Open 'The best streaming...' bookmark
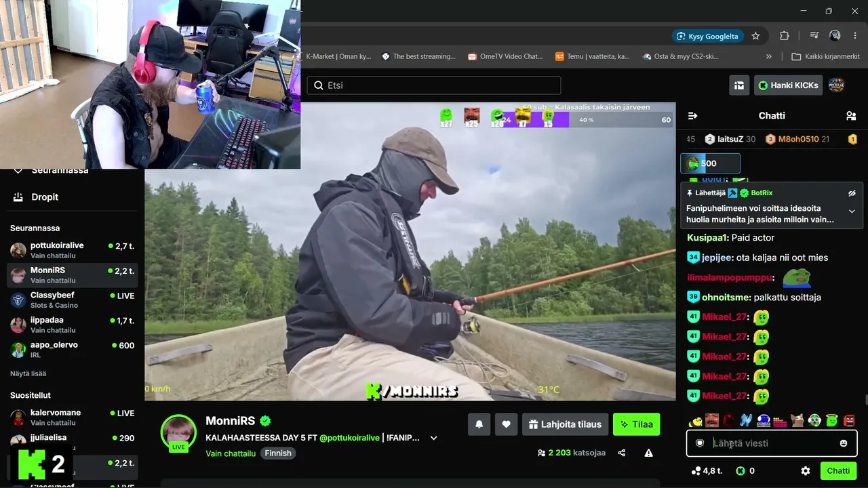 (x=418, y=56)
